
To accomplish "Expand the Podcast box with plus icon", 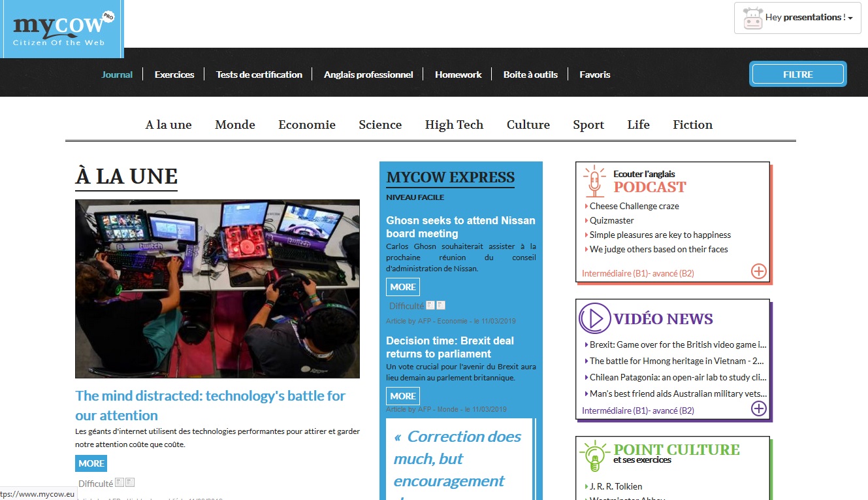I will (758, 271).
